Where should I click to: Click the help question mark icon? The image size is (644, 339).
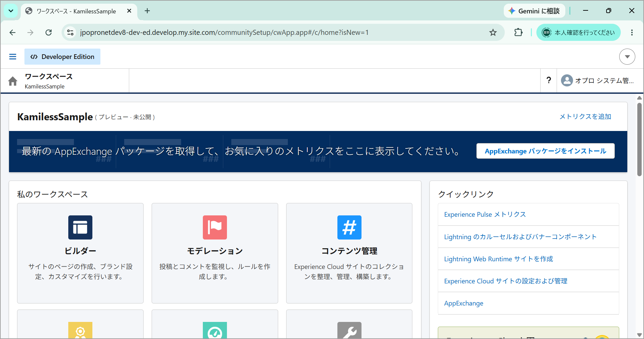click(x=549, y=80)
